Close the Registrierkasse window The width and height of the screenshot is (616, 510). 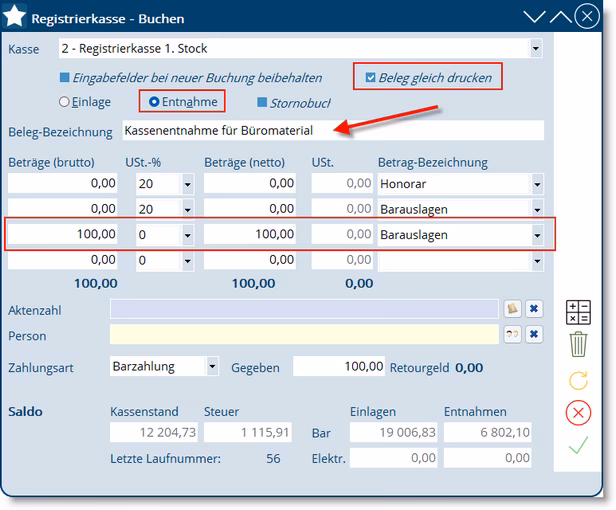click(x=587, y=17)
